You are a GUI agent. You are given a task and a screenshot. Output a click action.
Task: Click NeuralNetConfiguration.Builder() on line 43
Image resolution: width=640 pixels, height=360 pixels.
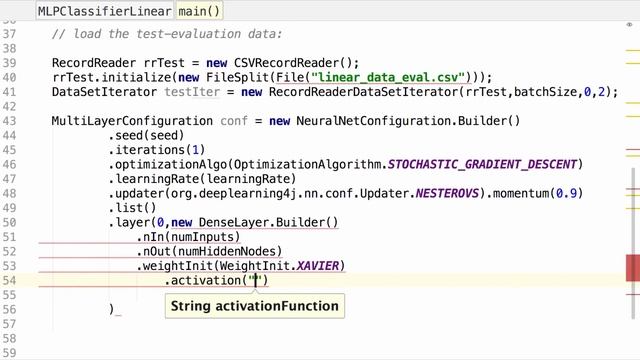pos(408,121)
